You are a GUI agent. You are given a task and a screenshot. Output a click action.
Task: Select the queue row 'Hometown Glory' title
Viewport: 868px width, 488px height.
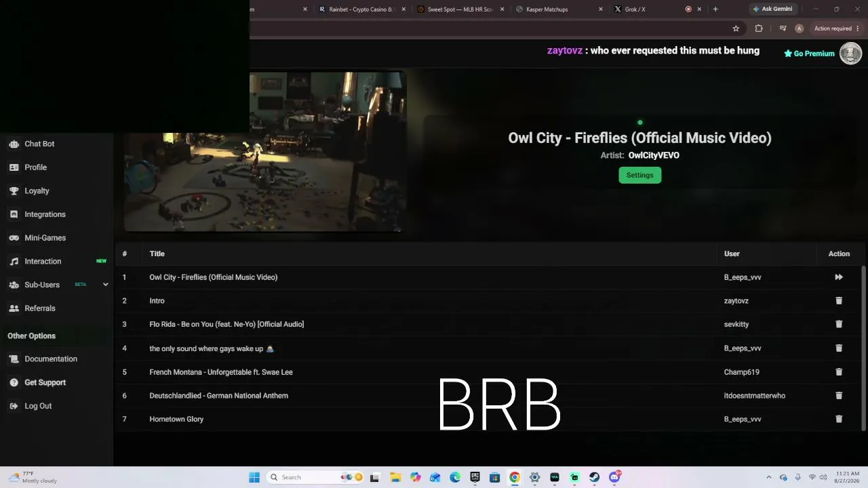click(x=176, y=420)
